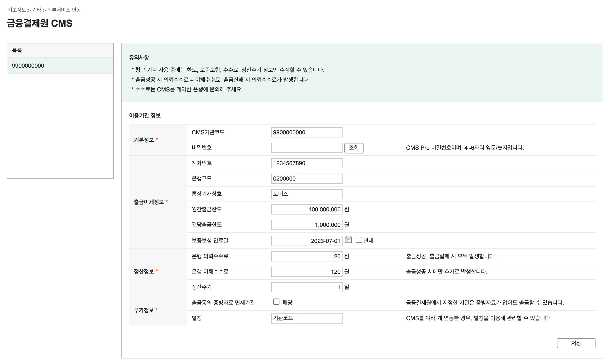This screenshot has width=609, height=364.
Task: Enable the 해당 checkbox for 증빙자료 면제기관
Action: click(x=276, y=302)
